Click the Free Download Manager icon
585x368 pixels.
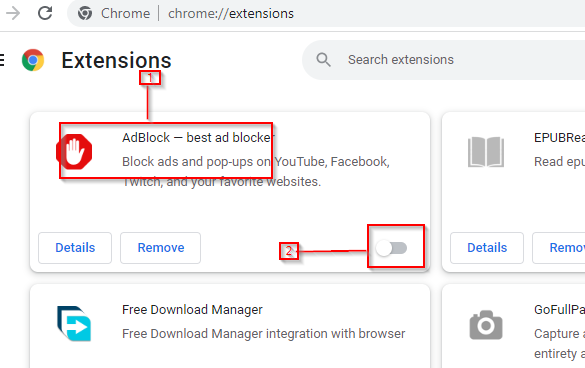pyautogui.click(x=74, y=324)
